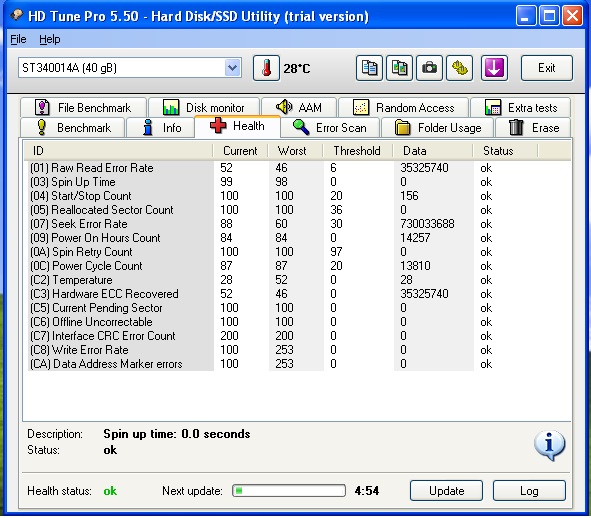Screen dimensions: 591x518
Task: Select the (C8) Write Error Rate row
Action: tap(299, 349)
